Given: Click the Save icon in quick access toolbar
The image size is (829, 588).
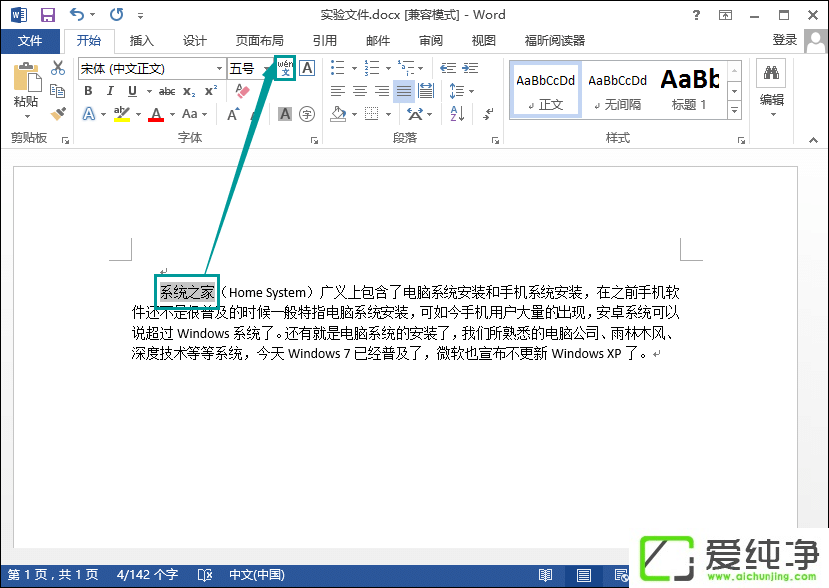Looking at the screenshot, I should (47, 15).
